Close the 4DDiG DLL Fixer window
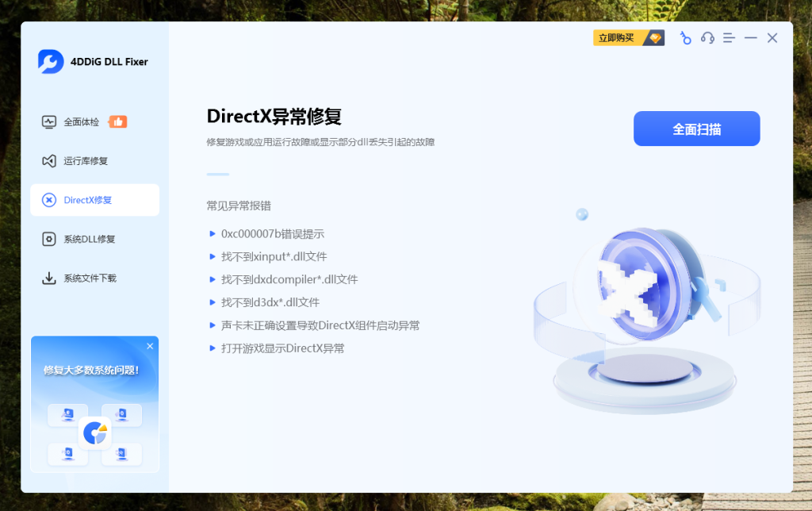The image size is (812, 511). [772, 38]
